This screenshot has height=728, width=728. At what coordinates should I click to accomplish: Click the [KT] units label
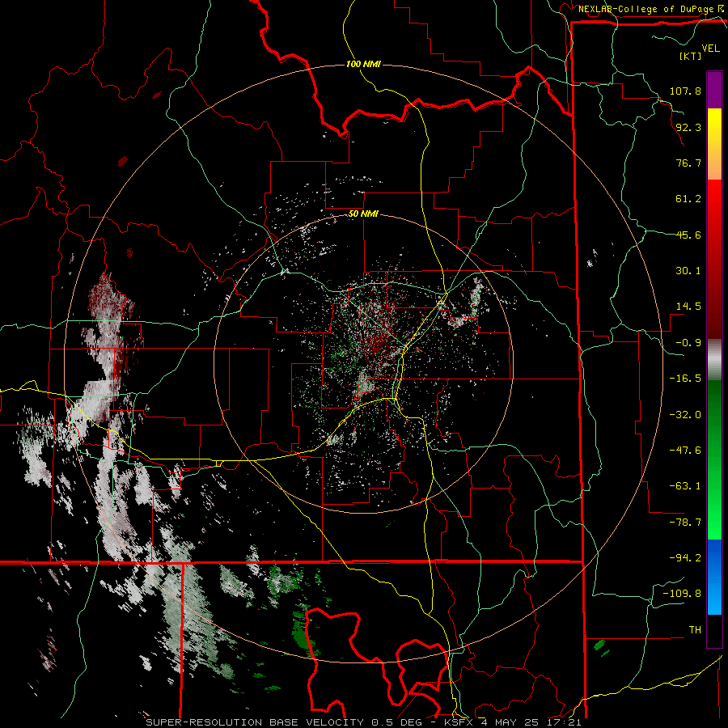(x=690, y=57)
